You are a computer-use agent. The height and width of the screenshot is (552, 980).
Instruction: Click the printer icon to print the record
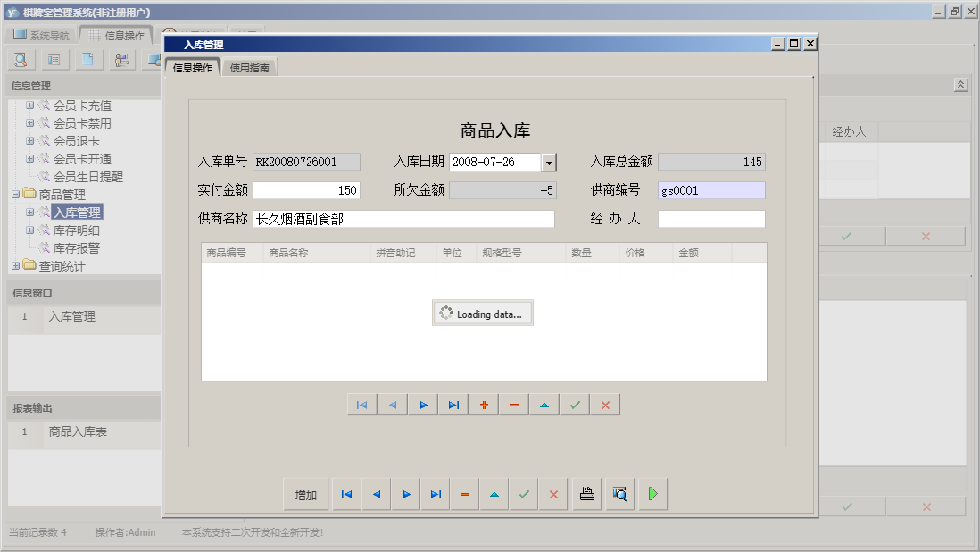pyautogui.click(x=586, y=493)
